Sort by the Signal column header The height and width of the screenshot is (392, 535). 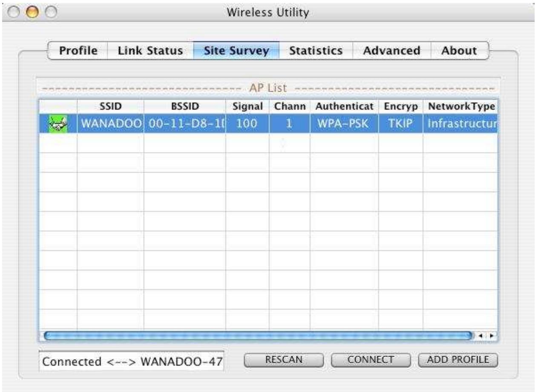(x=247, y=107)
